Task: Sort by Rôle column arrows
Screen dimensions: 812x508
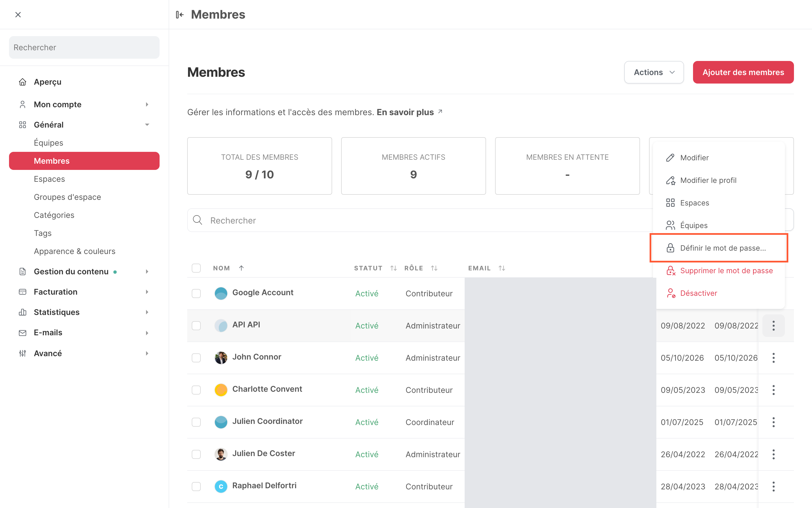Action: click(434, 268)
